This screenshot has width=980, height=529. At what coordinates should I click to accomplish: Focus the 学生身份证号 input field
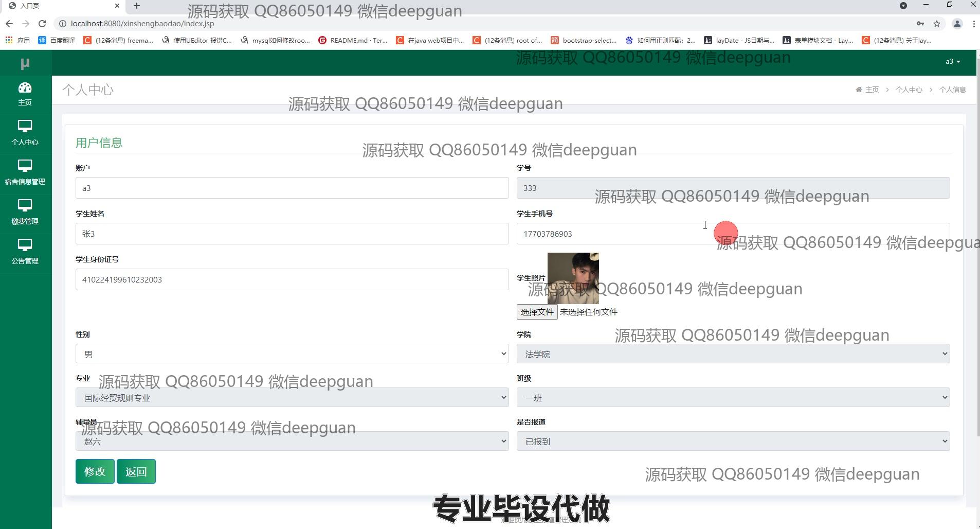click(x=292, y=279)
